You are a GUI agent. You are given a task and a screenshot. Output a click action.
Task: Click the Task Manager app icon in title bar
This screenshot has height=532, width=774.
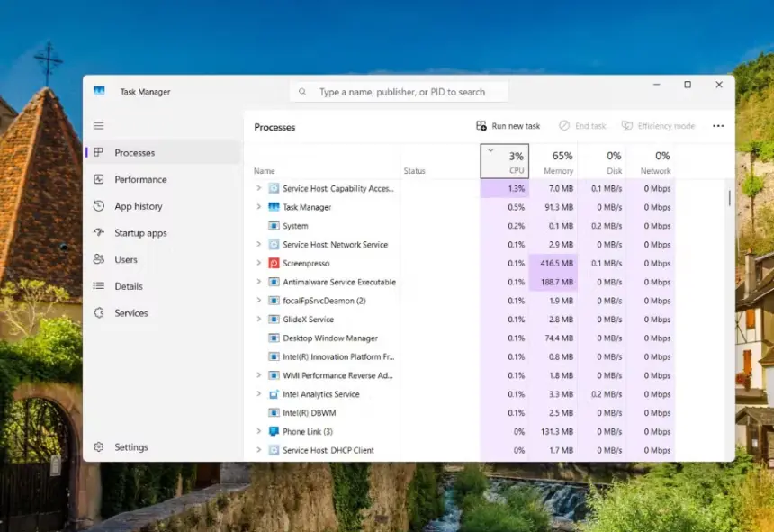point(99,90)
